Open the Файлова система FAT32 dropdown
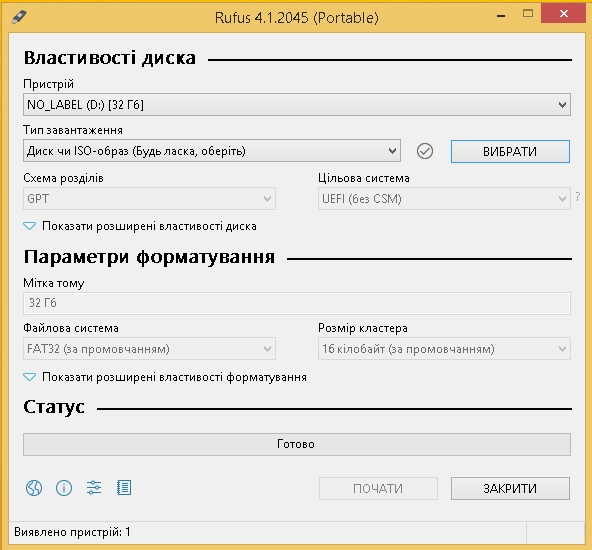 coord(149,348)
